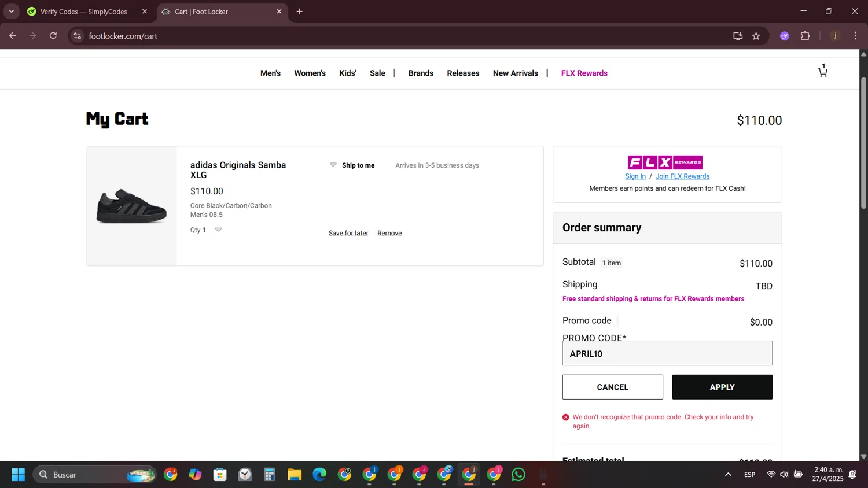Click the CANCEL promo code button
Viewport: 868px width, 488px height.
(x=612, y=387)
